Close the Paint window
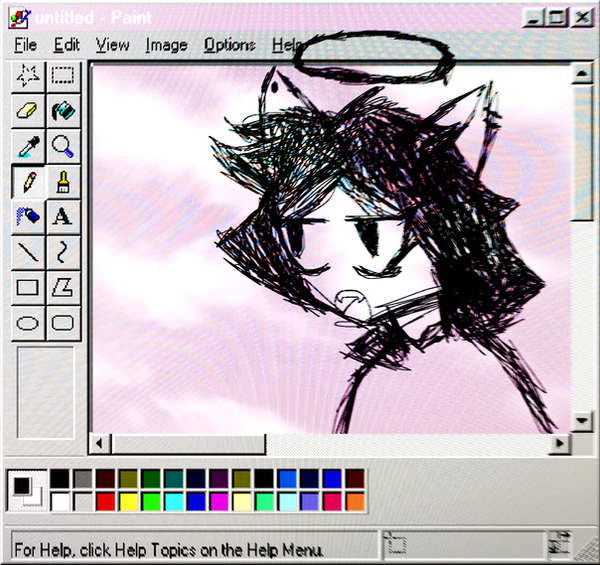This screenshot has width=600, height=565. coord(582,18)
